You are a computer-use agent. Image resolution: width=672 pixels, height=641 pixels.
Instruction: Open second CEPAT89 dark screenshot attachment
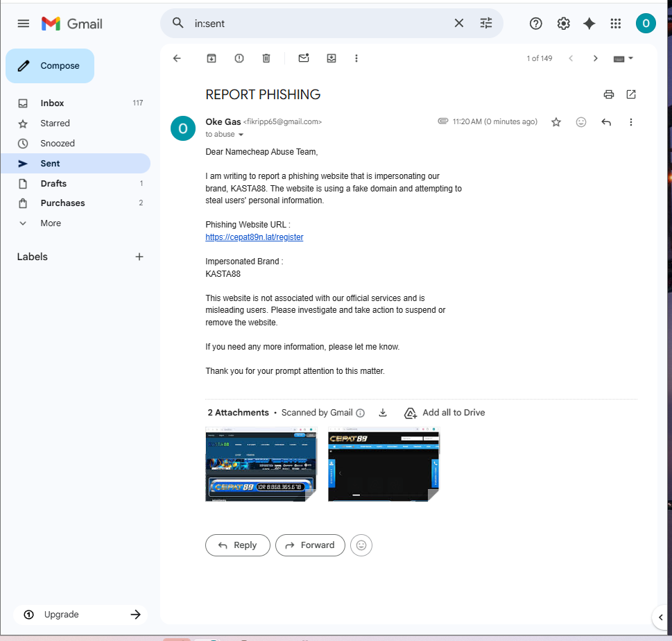click(x=384, y=464)
